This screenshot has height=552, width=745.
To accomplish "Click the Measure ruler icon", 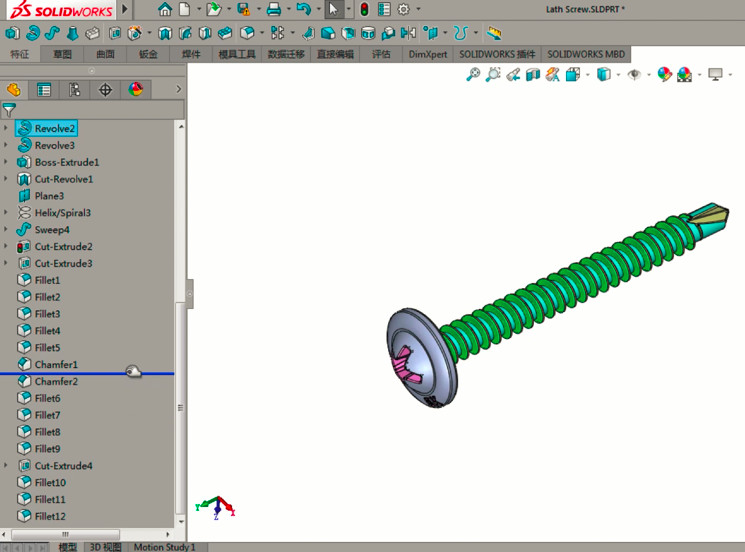I will point(494,33).
